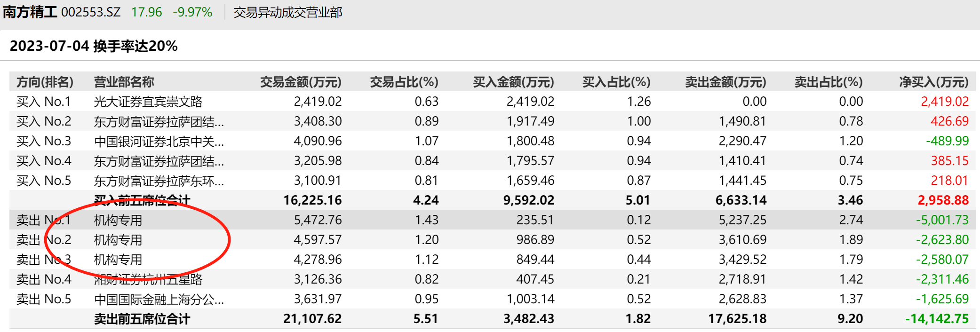Click the 买入占比(%) column header

616,82
